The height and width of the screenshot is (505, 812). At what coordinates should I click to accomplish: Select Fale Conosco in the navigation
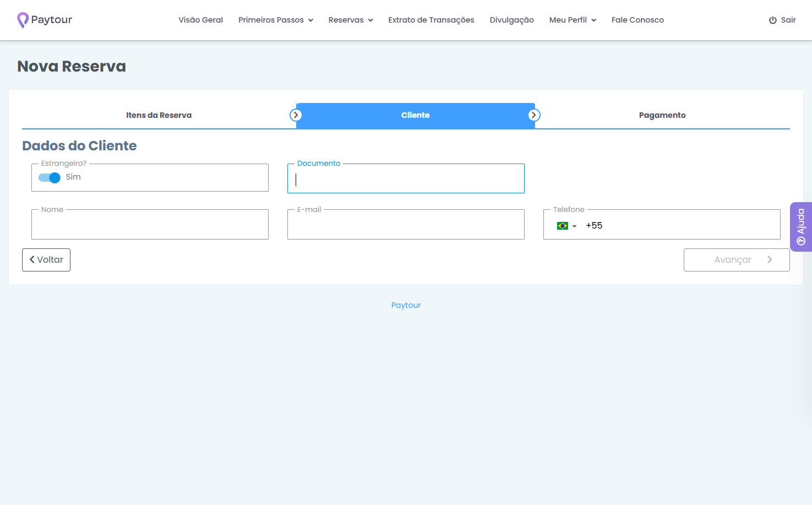pos(637,20)
